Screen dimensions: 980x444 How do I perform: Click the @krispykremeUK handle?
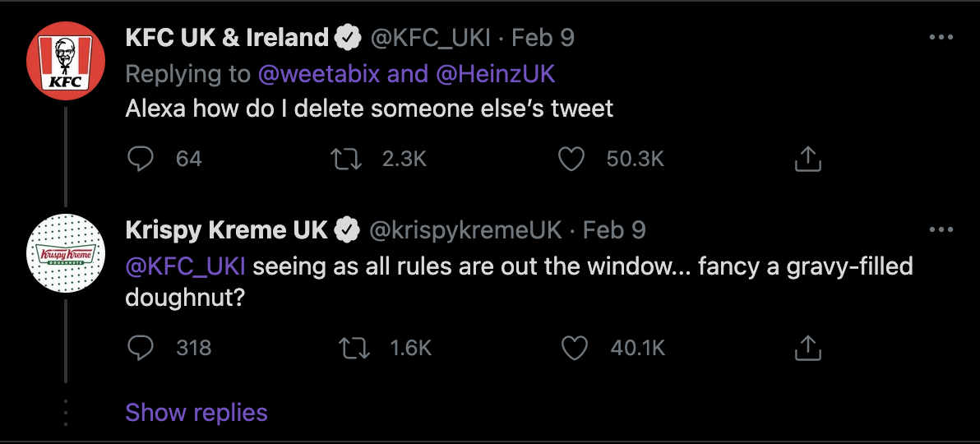tap(465, 231)
